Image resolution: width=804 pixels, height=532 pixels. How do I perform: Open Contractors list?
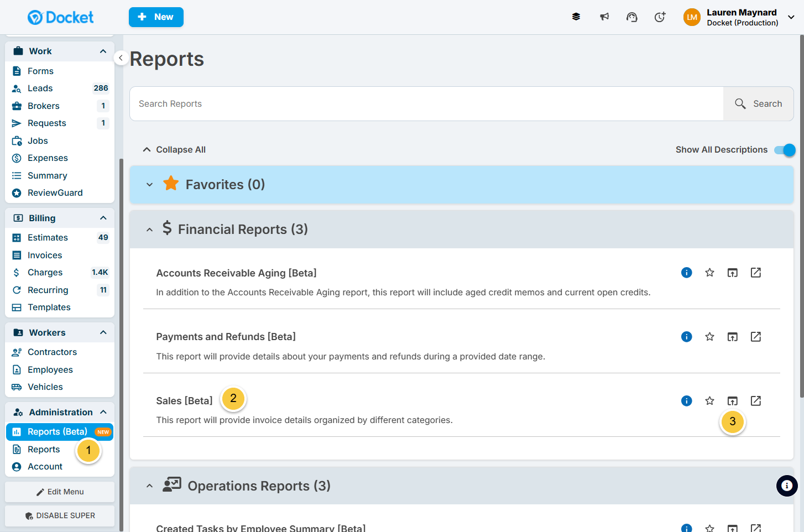[60, 352]
